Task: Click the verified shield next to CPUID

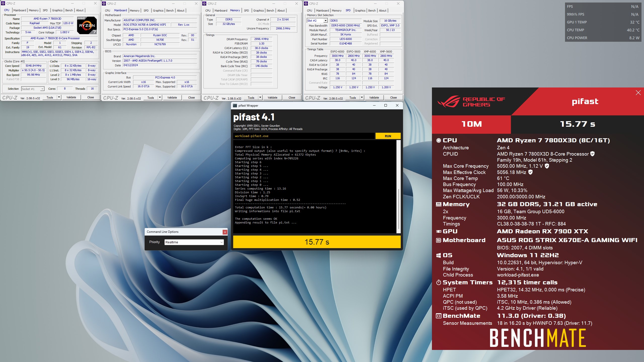Action: point(592,154)
